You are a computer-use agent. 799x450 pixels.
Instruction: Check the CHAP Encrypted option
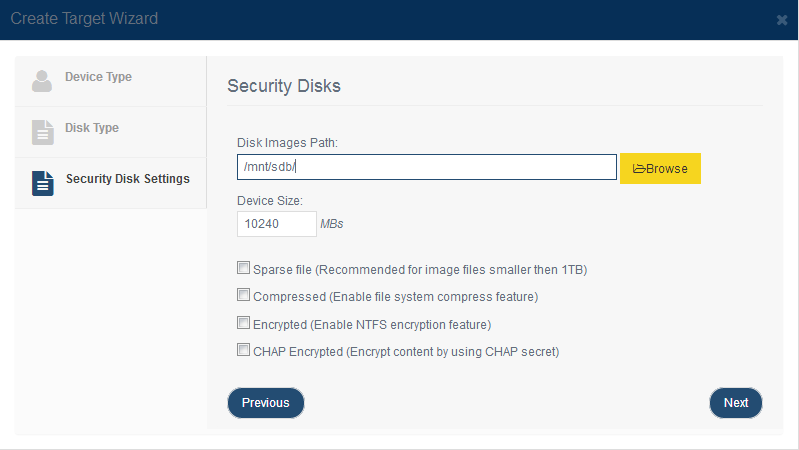(x=244, y=350)
